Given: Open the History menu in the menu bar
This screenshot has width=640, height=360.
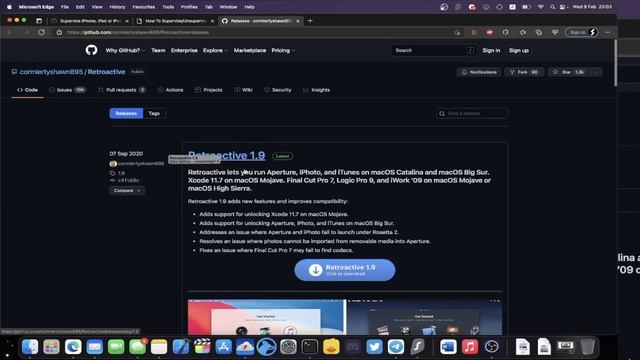Looking at the screenshot, I should click(x=117, y=7).
